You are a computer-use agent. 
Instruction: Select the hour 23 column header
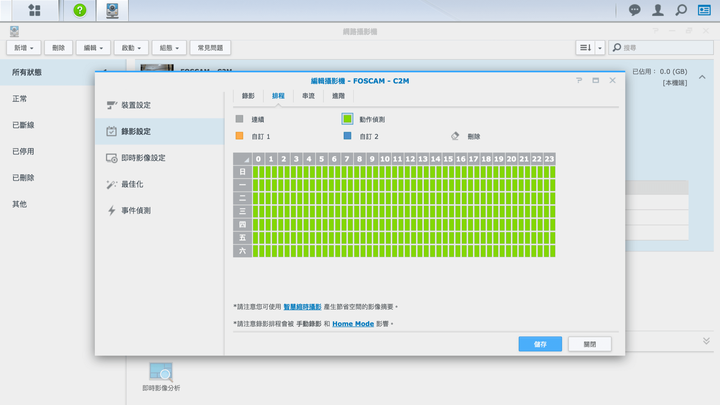549,159
